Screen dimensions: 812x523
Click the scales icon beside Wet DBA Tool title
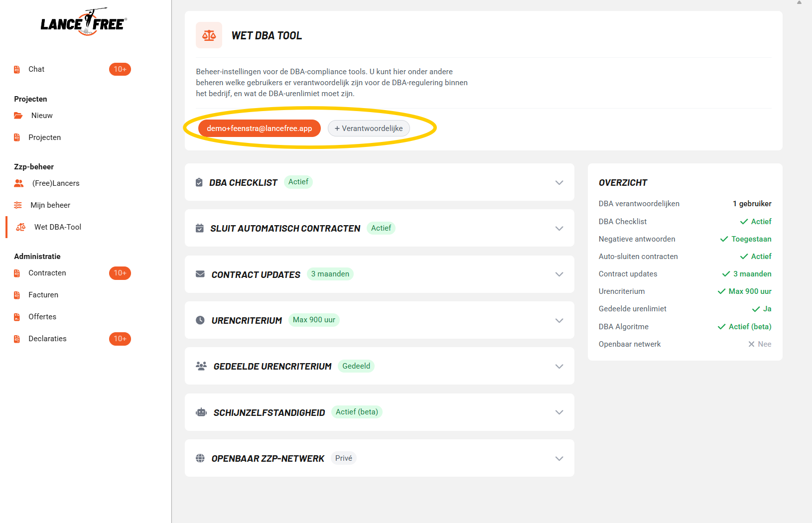209,35
